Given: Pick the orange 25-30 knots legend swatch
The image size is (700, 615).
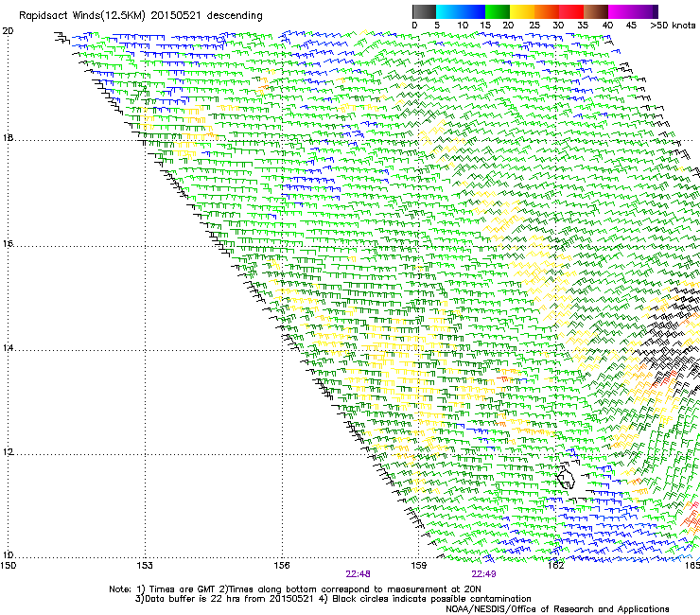Looking at the screenshot, I should (547, 11).
